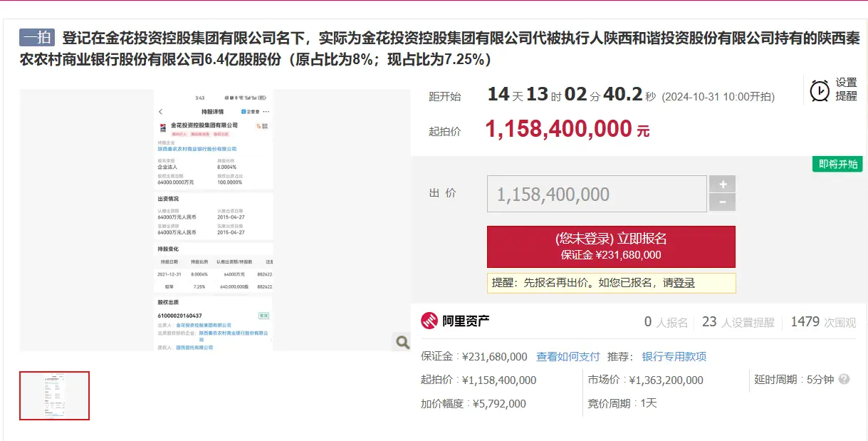Screen dimensions: 868x441
Task: Open the magnifier zoom icon on image
Action: coord(402,342)
